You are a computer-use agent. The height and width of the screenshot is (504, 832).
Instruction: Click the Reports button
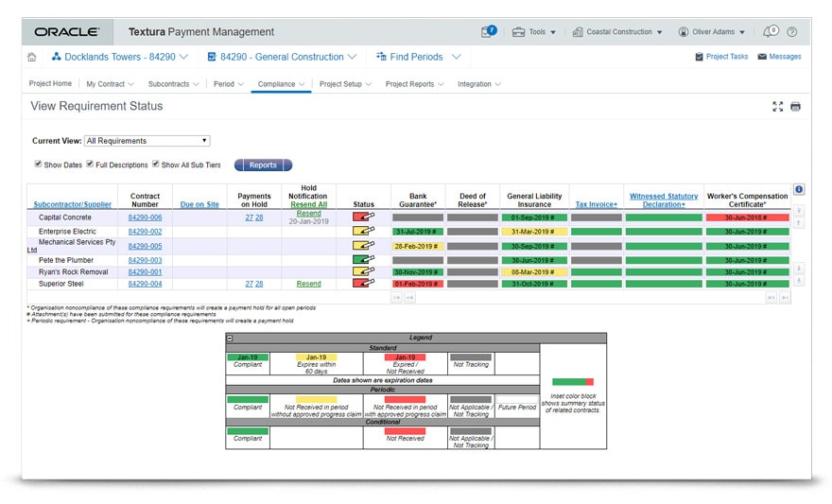coord(263,165)
